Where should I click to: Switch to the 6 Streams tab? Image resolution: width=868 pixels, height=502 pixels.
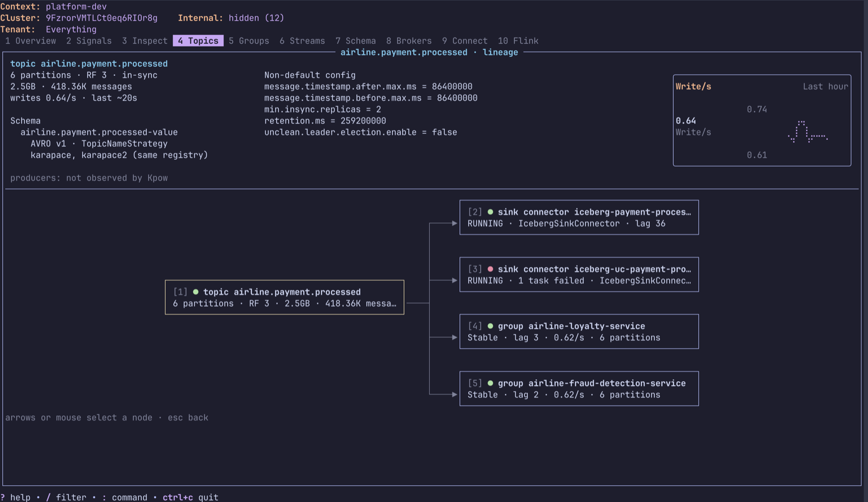point(302,41)
